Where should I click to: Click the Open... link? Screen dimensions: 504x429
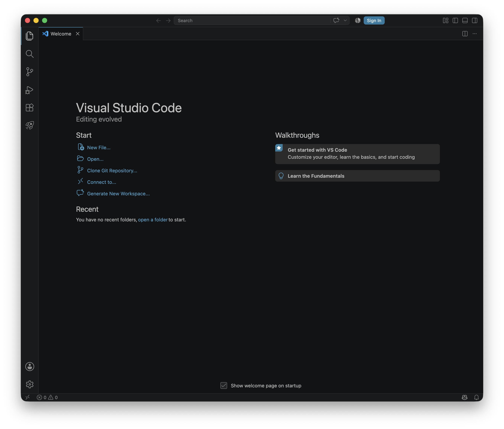(95, 159)
